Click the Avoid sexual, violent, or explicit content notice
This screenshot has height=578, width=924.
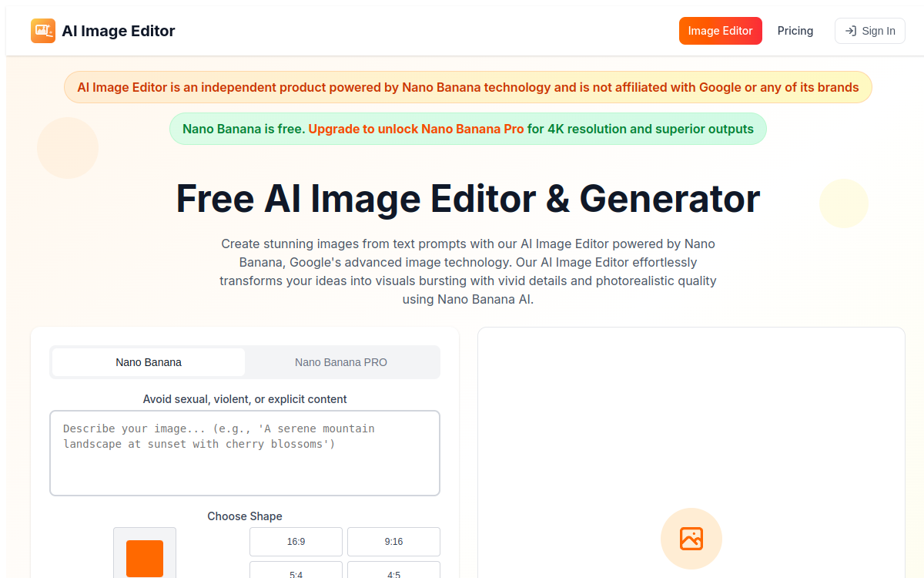245,399
